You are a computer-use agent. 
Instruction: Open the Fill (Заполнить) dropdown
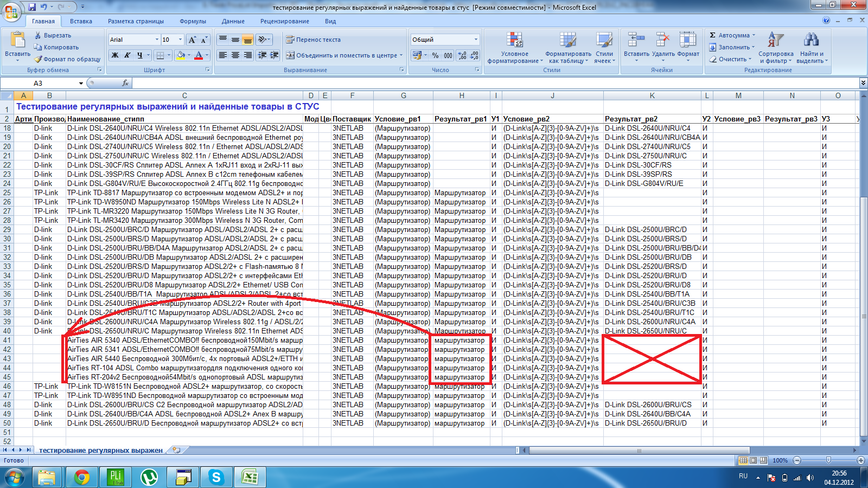732,47
